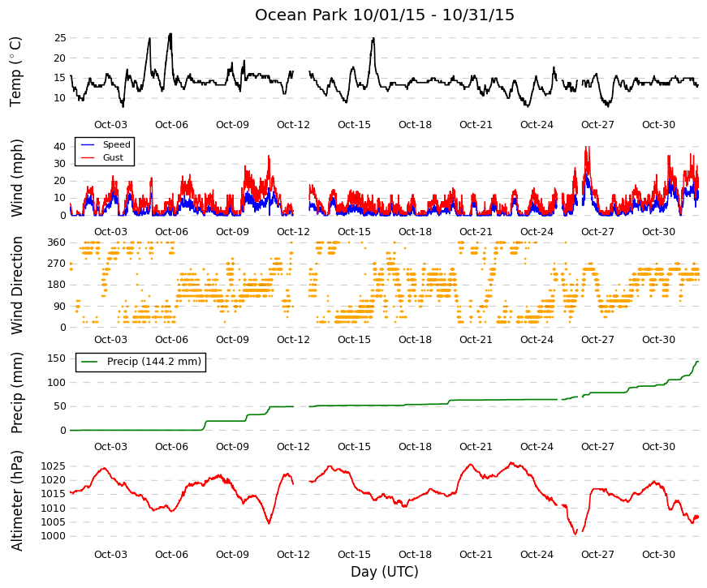Click the chart title Ocean Park 10/01/15 - 10/31/15
Screen dimensions: 707x588
384,15
